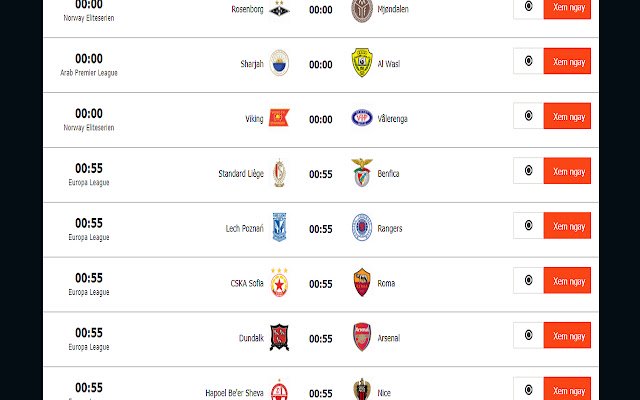Click the Vålerenga oval logo
640x400 pixels.
pos(362,118)
